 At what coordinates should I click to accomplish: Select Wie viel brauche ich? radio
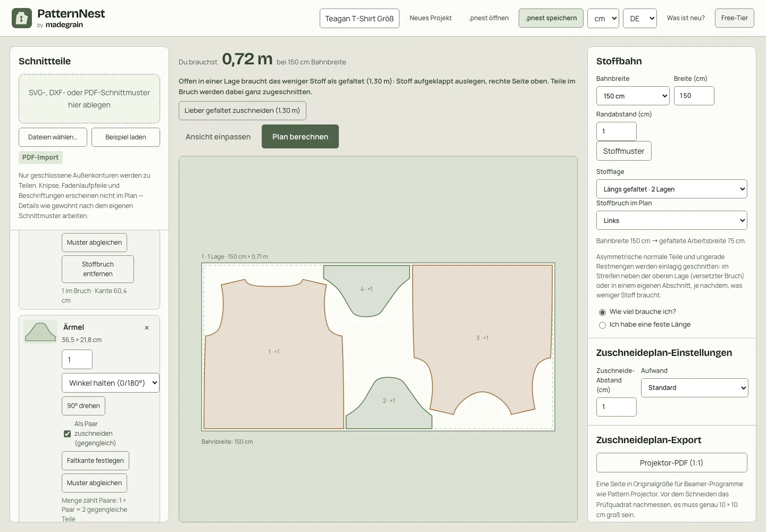603,312
